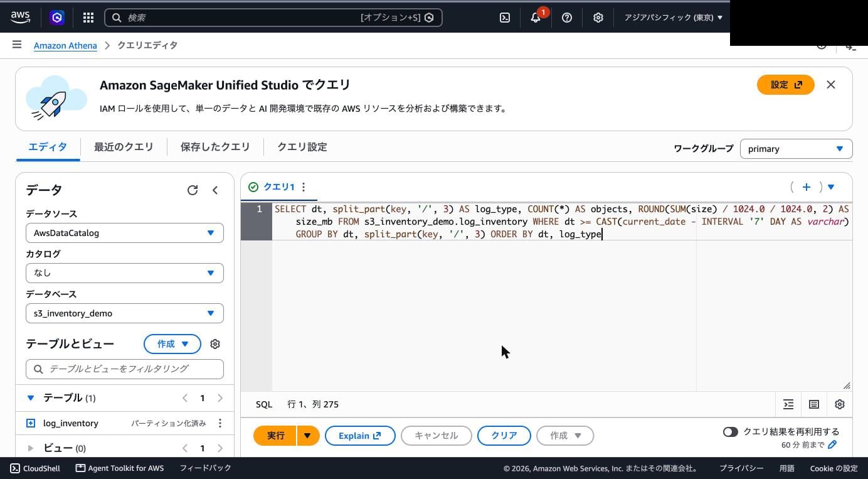Open the ワークグループ primary dropdown
The image size is (868, 479).
[x=796, y=149]
